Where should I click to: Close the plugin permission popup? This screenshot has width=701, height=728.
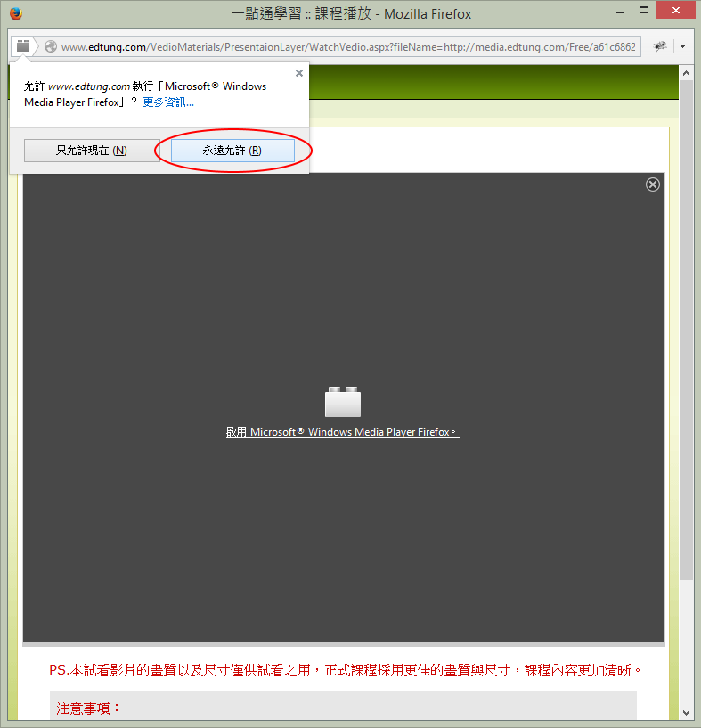pos(299,74)
